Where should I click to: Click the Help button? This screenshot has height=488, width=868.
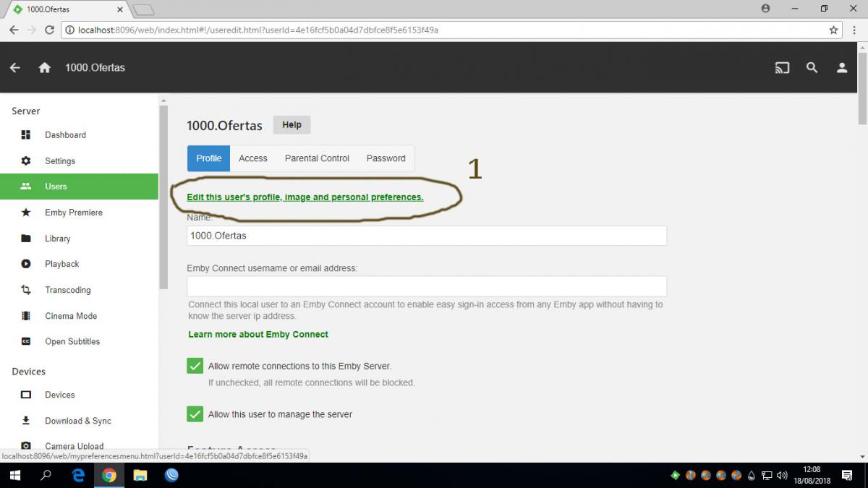292,125
